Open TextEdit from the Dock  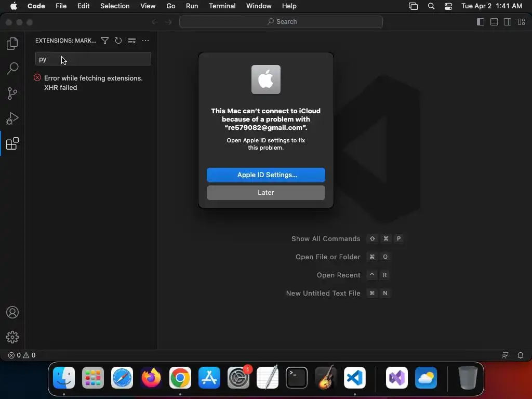coord(268,378)
